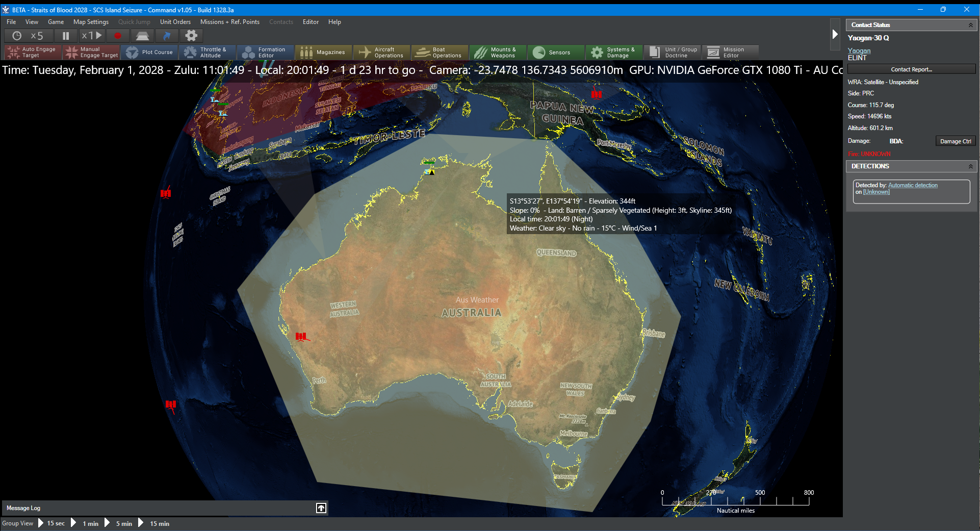Click the Message Log bar

(x=165, y=508)
